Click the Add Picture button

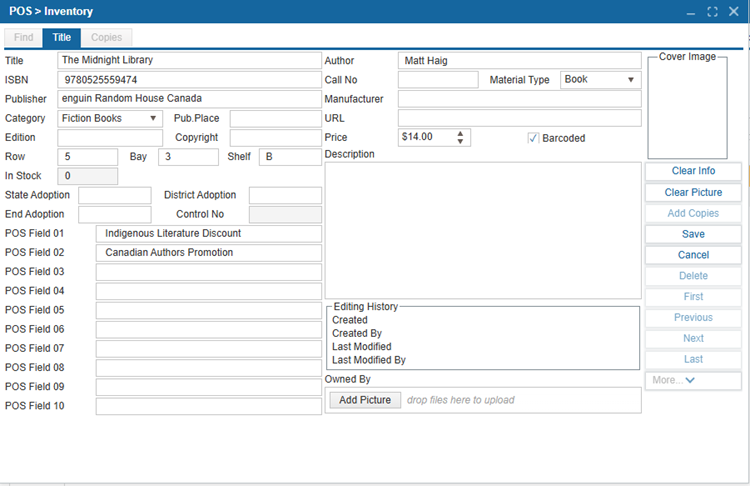pyautogui.click(x=365, y=400)
